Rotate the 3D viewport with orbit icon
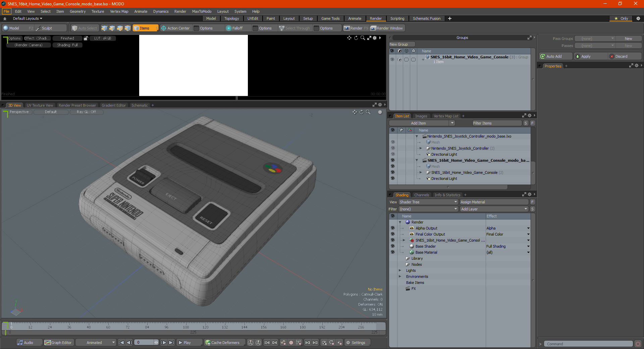The width and height of the screenshot is (644, 349). [362, 112]
